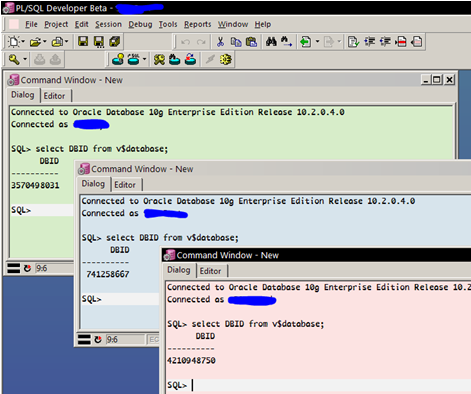Viewport: 471px width, 394px height.
Task: Click the Rollback database icon
Action: coord(190,59)
